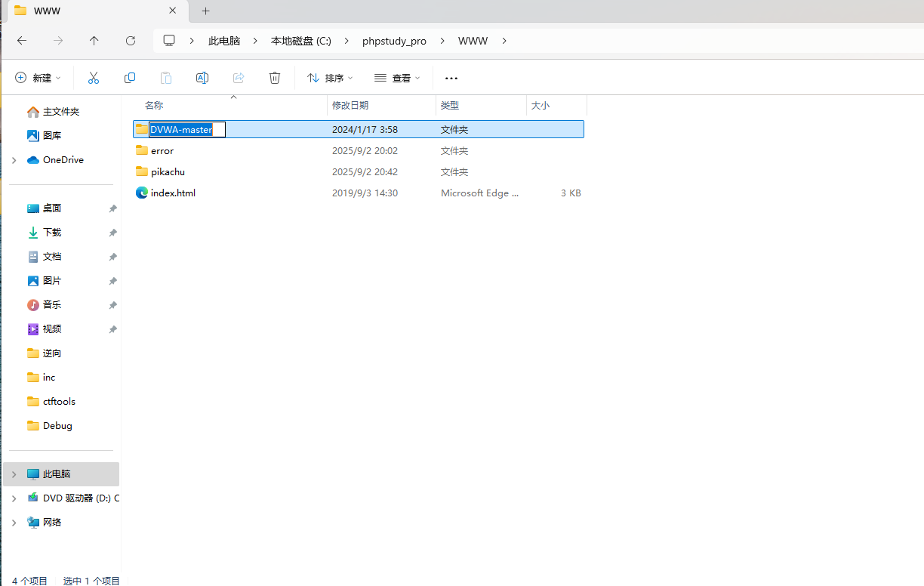Click the Cut scissors icon

(x=94, y=78)
